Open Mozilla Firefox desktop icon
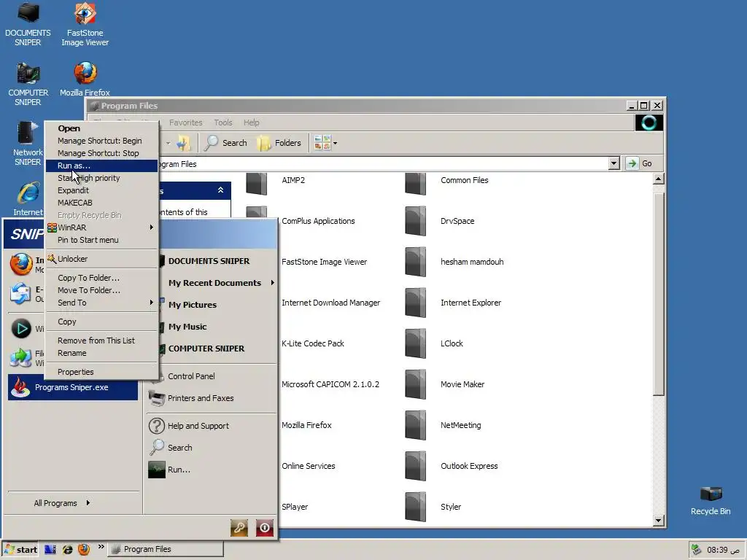The width and height of the screenshot is (747, 560). [85, 80]
